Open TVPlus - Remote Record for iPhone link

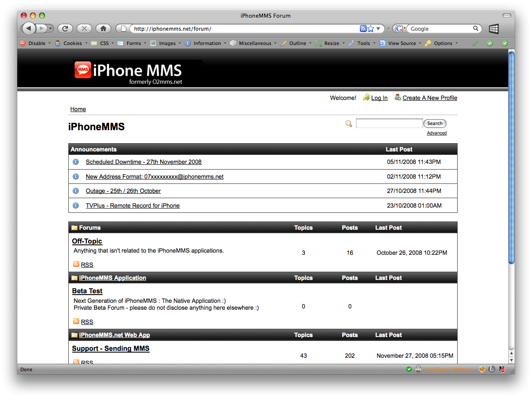[133, 205]
